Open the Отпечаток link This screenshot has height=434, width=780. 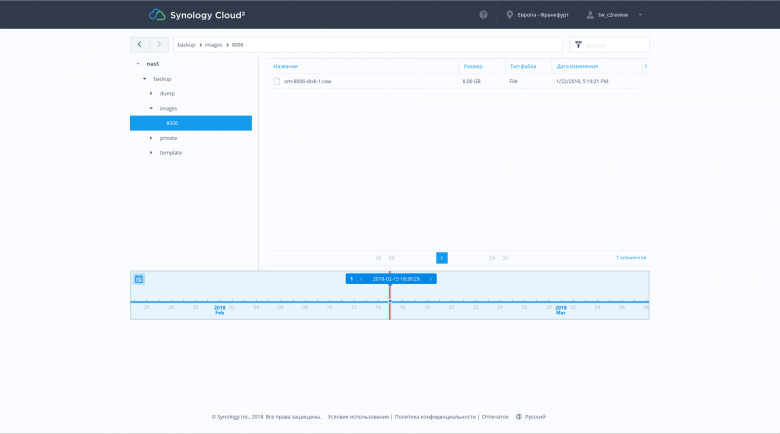(495, 417)
